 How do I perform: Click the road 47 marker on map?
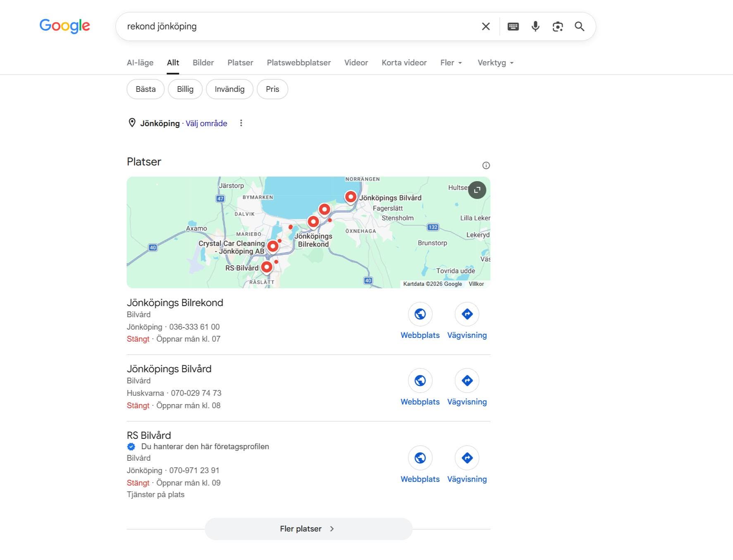point(220,199)
